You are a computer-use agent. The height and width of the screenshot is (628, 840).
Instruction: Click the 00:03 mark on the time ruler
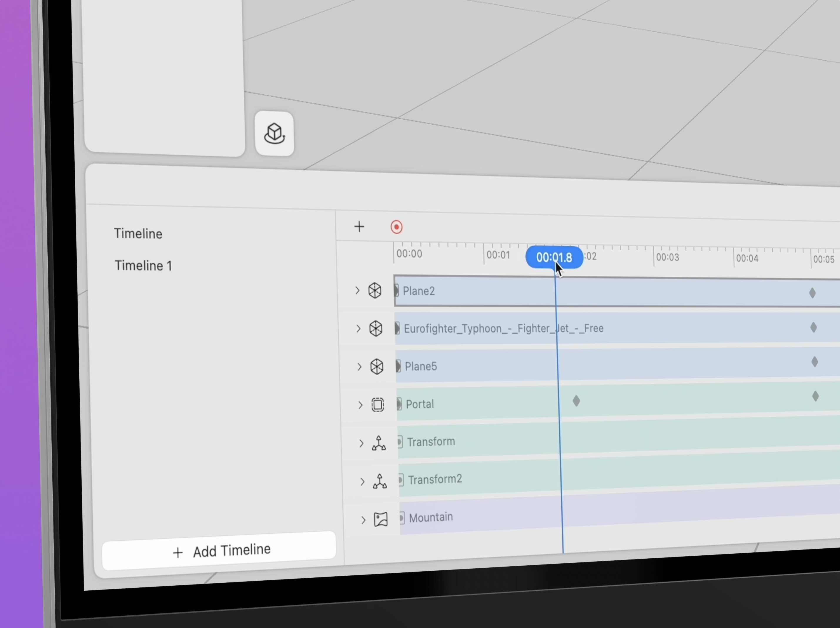point(667,257)
